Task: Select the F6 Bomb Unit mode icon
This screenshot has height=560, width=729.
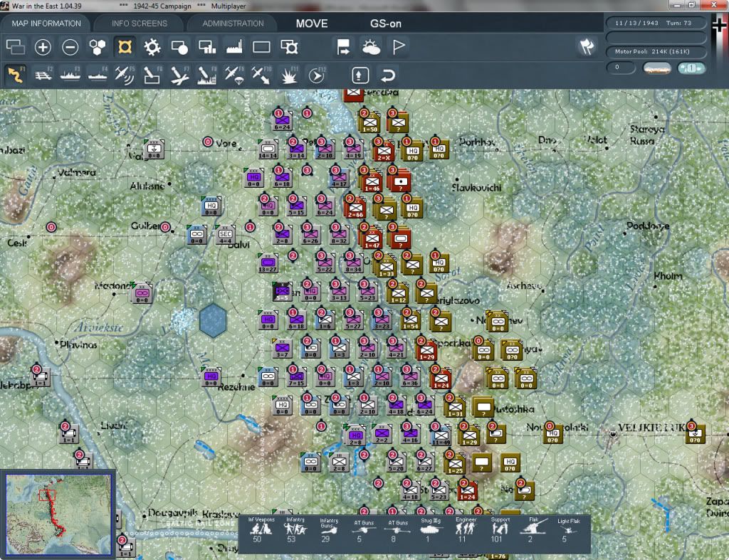Action: coord(152,75)
